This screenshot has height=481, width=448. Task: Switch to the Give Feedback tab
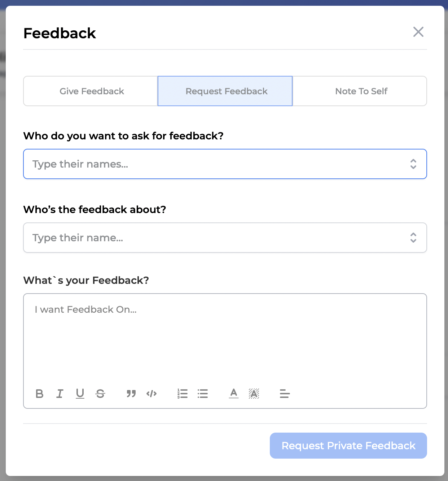tap(92, 91)
